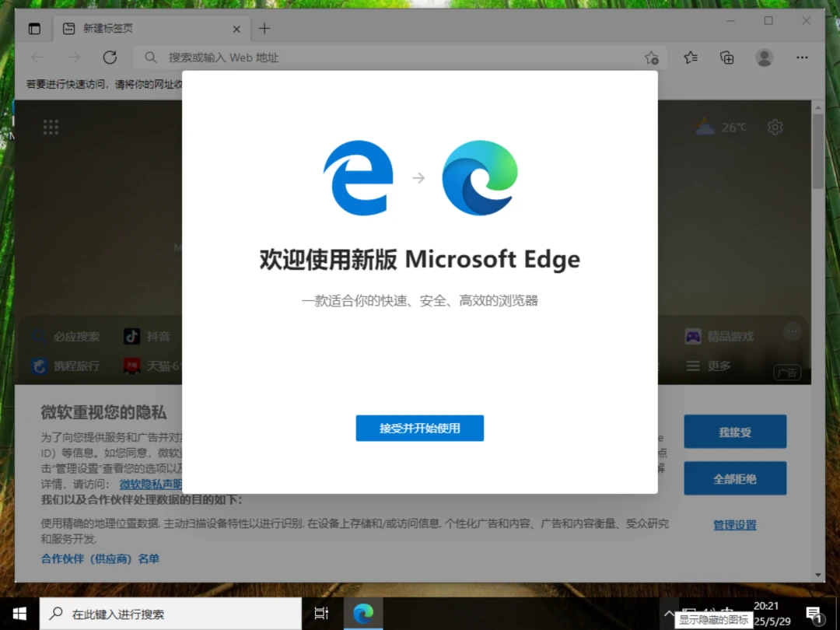The height and width of the screenshot is (630, 840).
Task: Add page to favorites star icon
Action: coord(652,58)
